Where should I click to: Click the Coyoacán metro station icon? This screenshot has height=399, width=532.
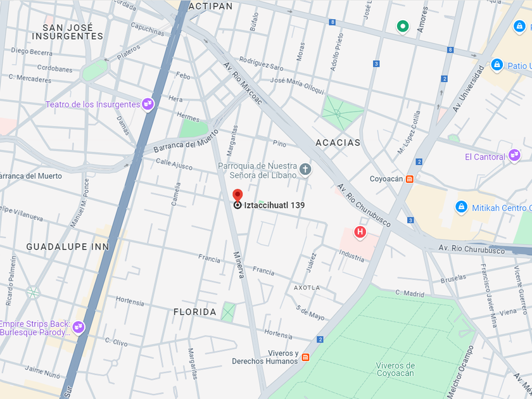[x=410, y=179]
